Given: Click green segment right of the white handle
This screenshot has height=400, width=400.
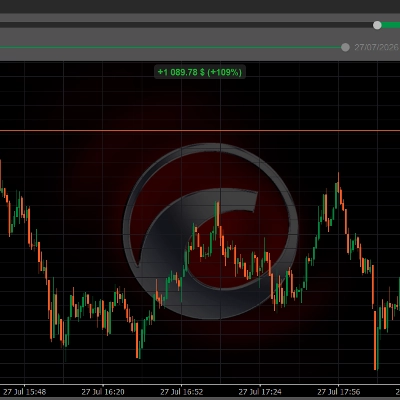Looking at the screenshot, I should point(391,25).
